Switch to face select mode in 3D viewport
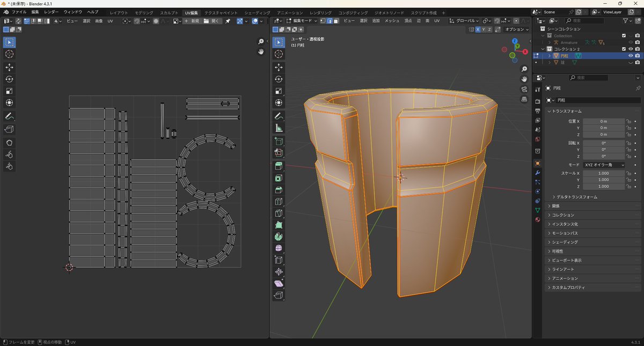The width and height of the screenshot is (644, 346). click(335, 21)
